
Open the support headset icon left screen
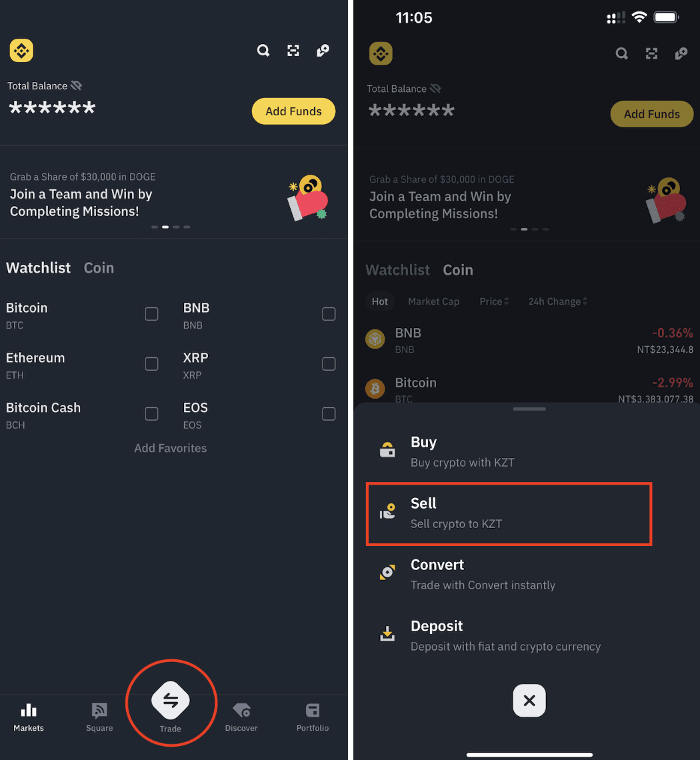pos(323,51)
